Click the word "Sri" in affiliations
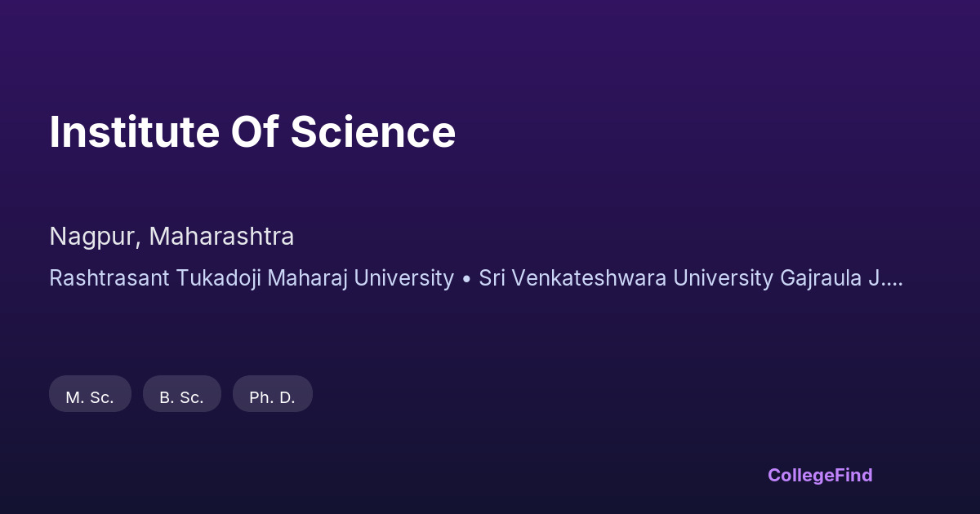980x514 pixels. tap(491, 278)
